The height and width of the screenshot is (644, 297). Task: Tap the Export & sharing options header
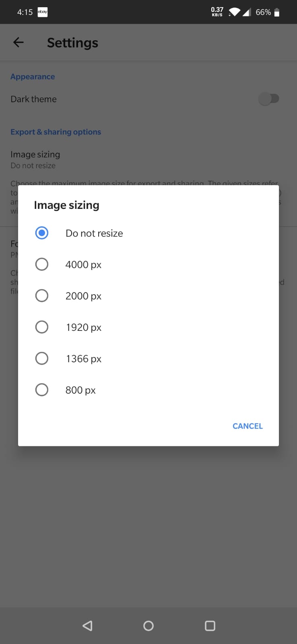point(56,132)
